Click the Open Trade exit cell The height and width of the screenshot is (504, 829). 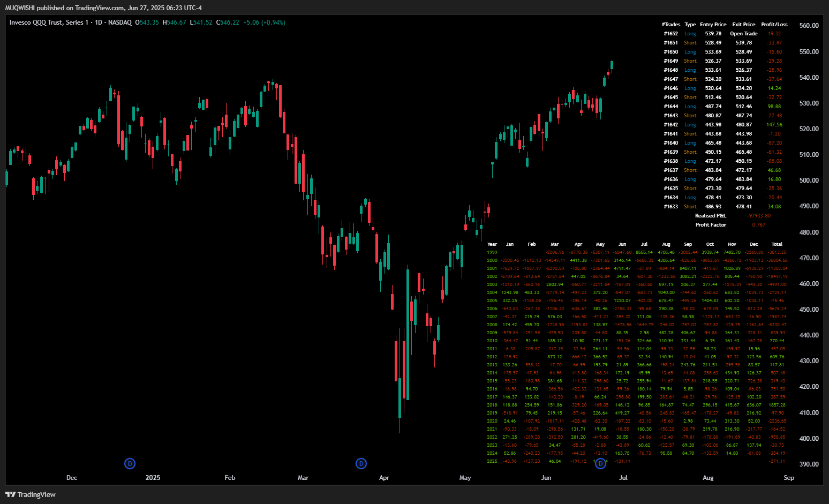pyautogui.click(x=744, y=34)
